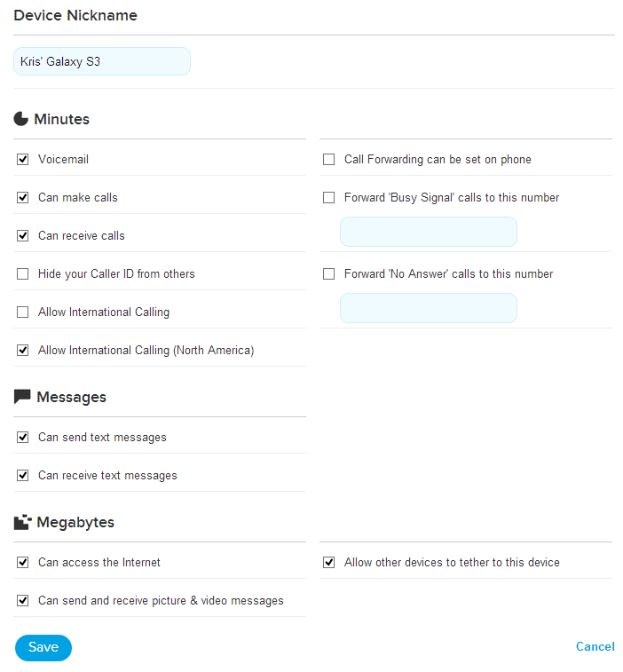This screenshot has height=672, width=623.
Task: Disable Can access the Internet
Action: [23, 562]
